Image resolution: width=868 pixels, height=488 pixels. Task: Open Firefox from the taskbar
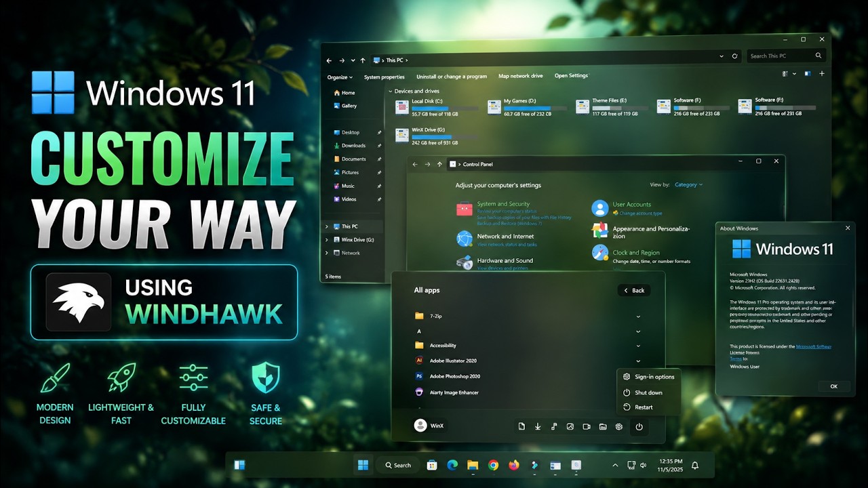coord(513,465)
